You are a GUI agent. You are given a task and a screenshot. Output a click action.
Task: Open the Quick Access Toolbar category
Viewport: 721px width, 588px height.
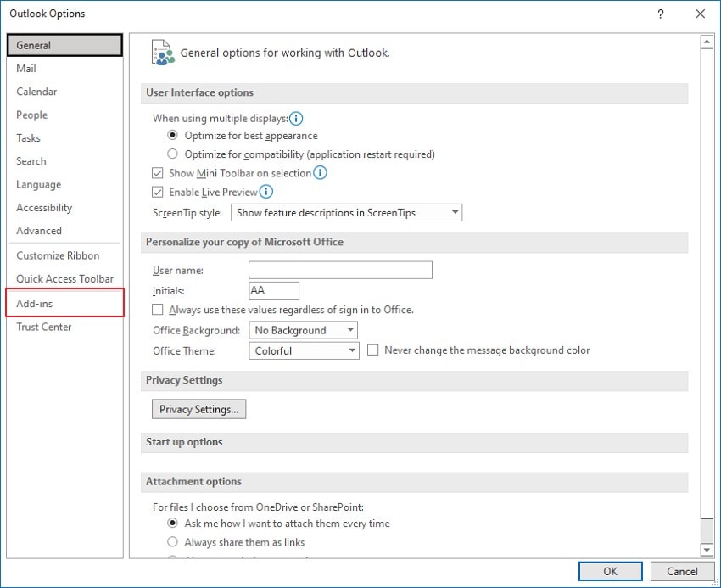click(x=64, y=279)
